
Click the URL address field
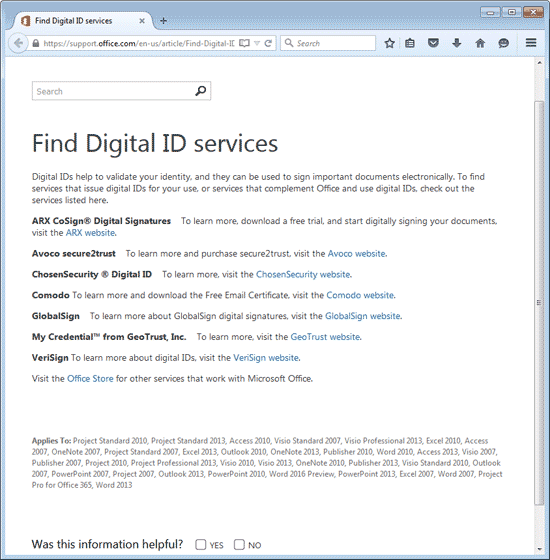pos(139,43)
